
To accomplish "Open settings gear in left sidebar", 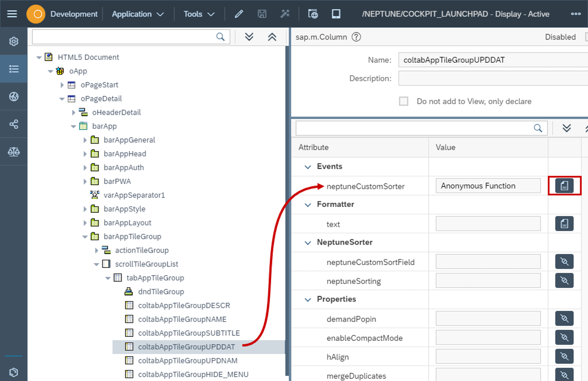I will click(14, 41).
